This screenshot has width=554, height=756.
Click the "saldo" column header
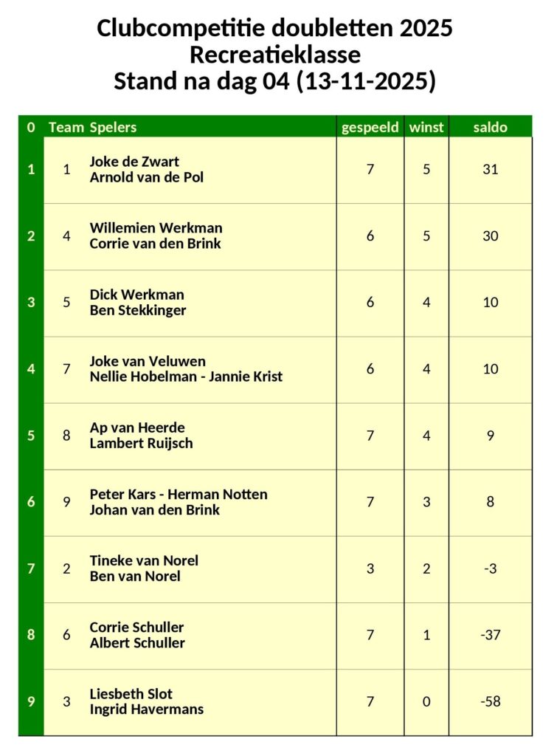coord(491,127)
